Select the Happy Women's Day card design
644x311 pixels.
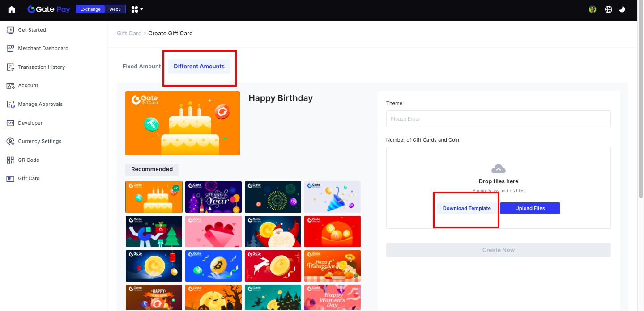point(332,297)
